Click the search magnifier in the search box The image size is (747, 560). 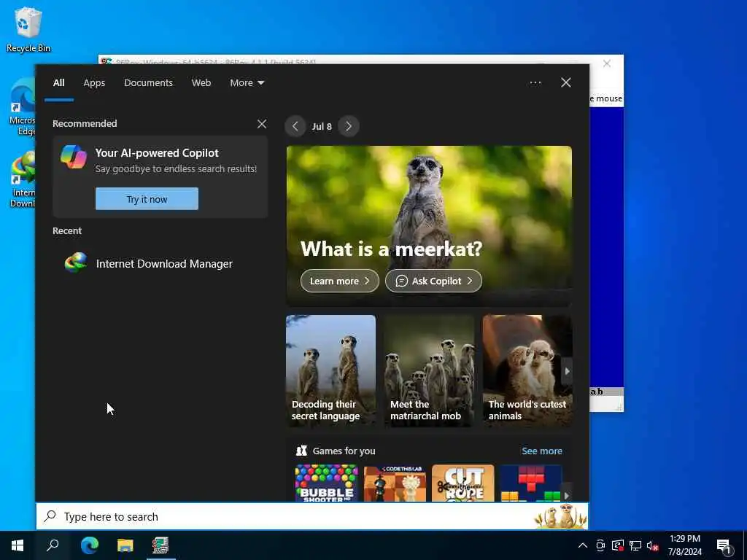(50, 516)
